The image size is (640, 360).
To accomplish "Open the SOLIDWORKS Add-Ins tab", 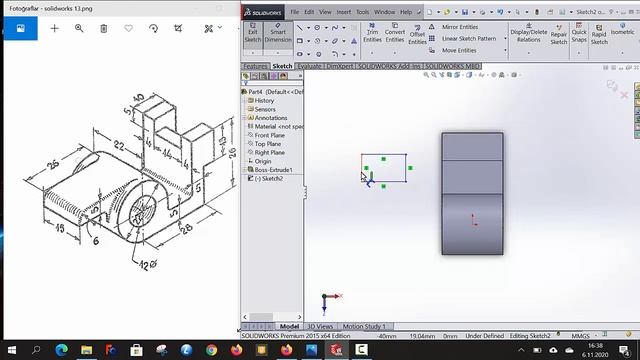I will pos(390,66).
